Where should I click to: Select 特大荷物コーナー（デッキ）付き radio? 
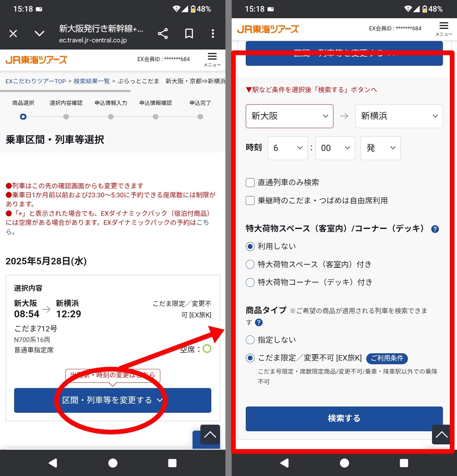(x=250, y=282)
